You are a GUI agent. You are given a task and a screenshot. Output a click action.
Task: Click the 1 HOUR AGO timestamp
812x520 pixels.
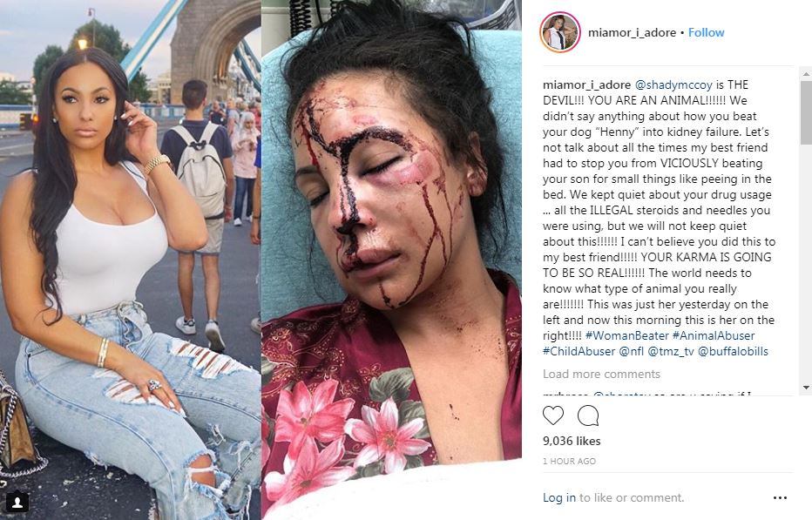point(569,461)
